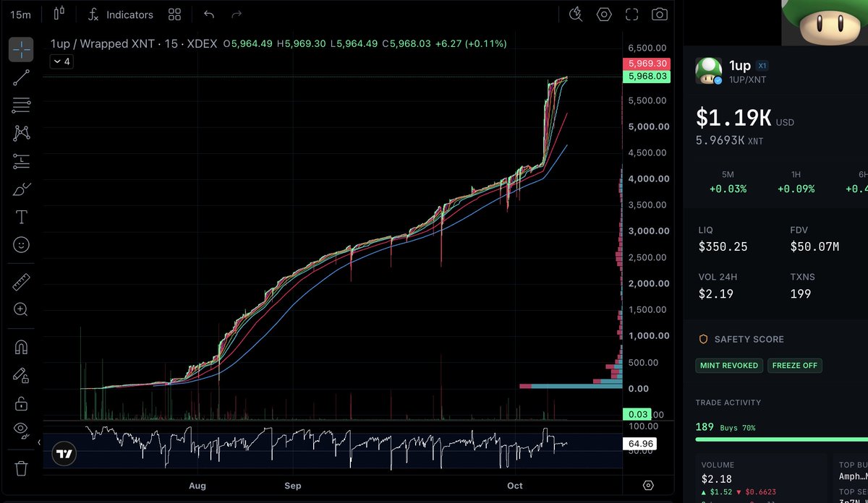Viewport: 868px width, 503px height.
Task: Click the TRADE ACTIVITY heading
Action: [x=728, y=403]
